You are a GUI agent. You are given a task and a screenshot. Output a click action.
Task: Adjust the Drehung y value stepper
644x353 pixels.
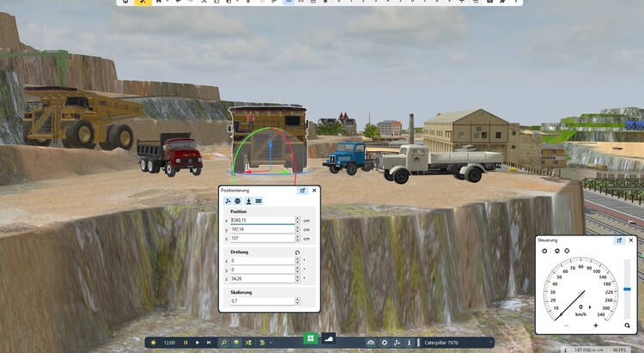(297, 270)
